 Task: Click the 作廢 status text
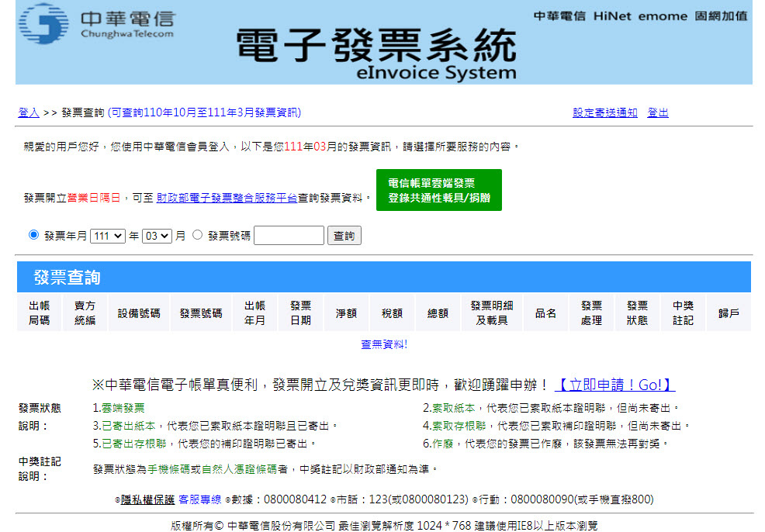[x=442, y=444]
